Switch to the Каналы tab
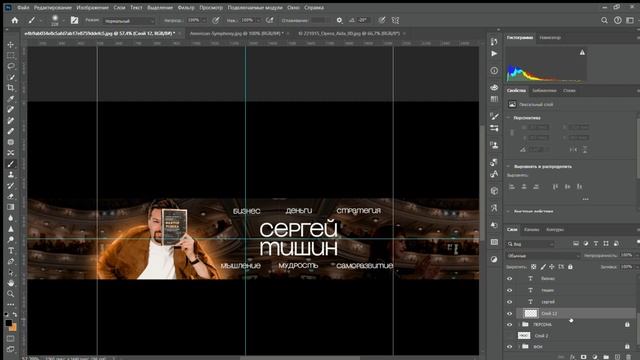This screenshot has height=360, width=640. pyautogui.click(x=531, y=230)
